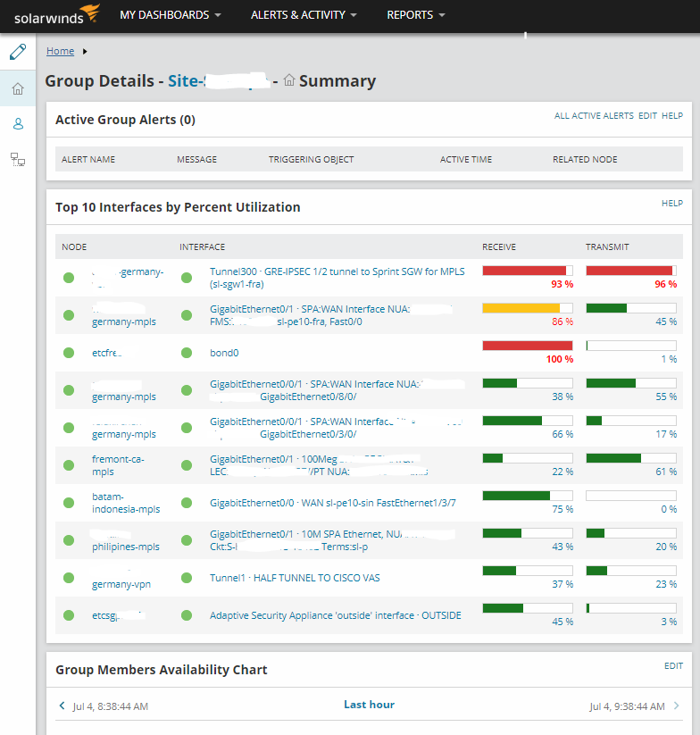
Task: Open the Alerts & Activity menu
Action: [304, 15]
